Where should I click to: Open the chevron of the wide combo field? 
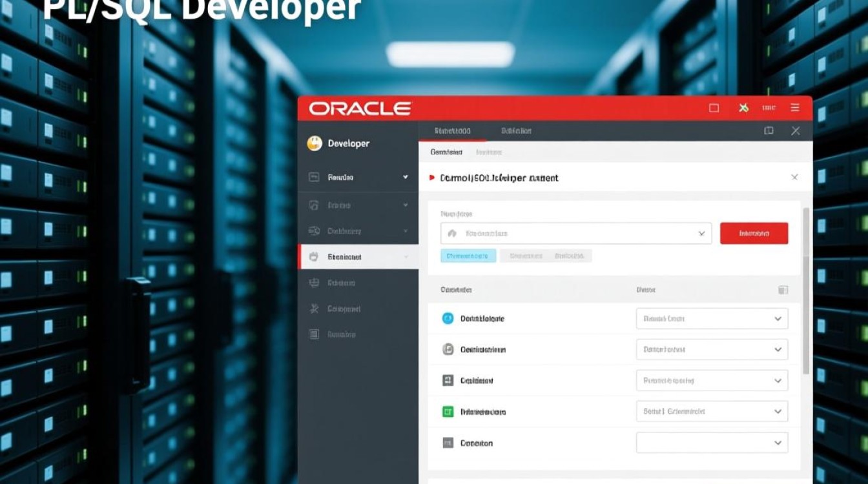pyautogui.click(x=701, y=234)
